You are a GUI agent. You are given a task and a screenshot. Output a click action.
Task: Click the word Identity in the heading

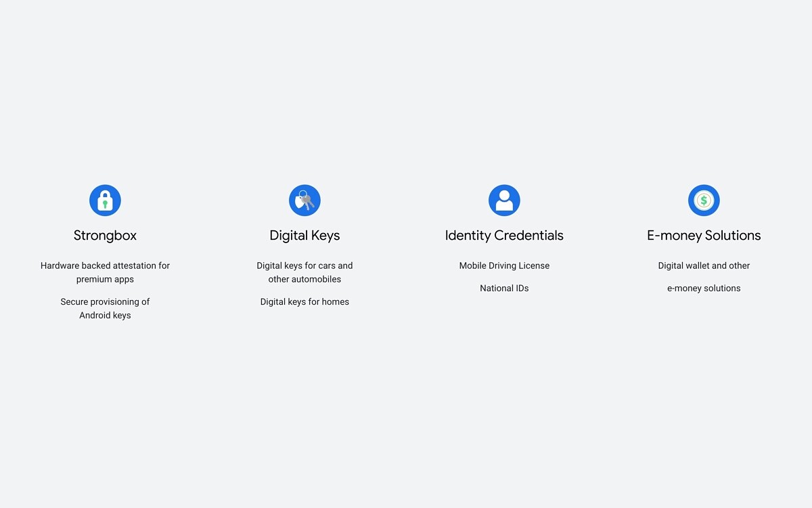(468, 236)
